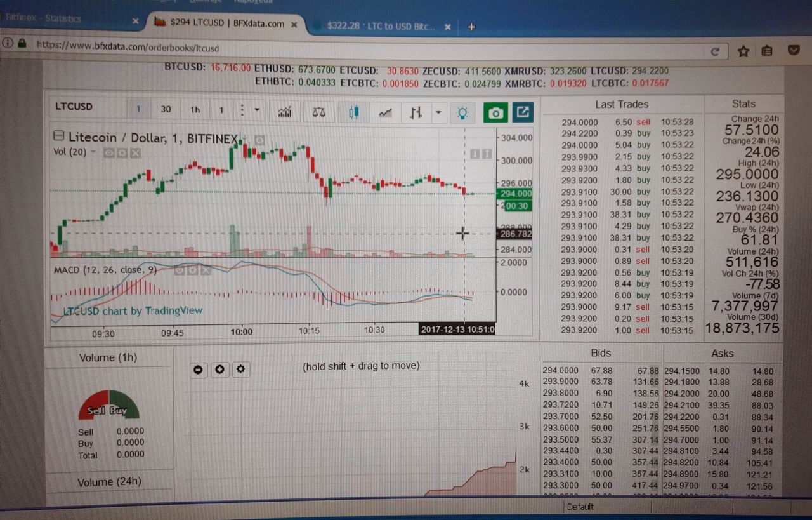Click the compare symbols scales icon
Screen dimensions: 812x520
click(319, 112)
